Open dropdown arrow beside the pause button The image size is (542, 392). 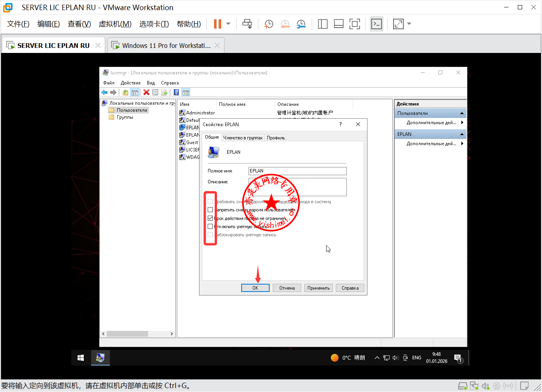click(x=228, y=24)
